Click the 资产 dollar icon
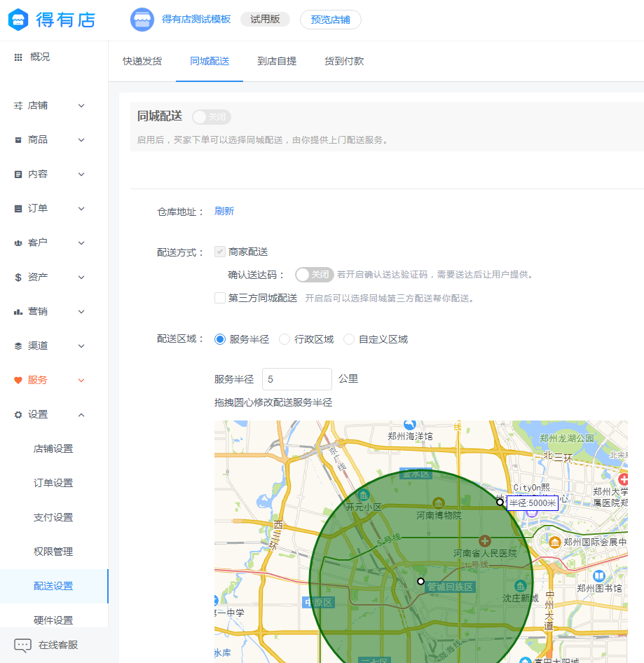Screen dimensions: 644x663 (x=18, y=278)
